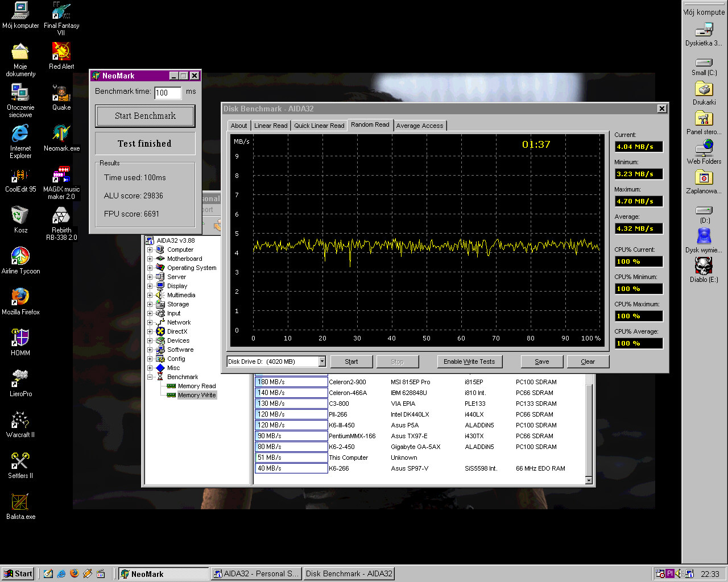The image size is (728, 582).
Task: Switch to the About tab
Action: click(x=239, y=126)
